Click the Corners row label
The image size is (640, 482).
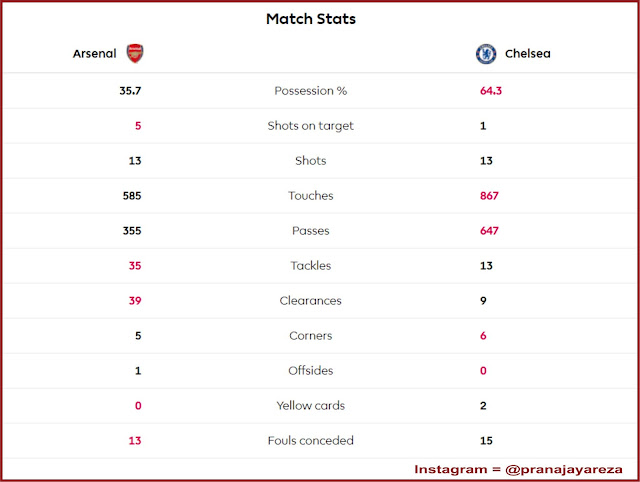tap(311, 335)
